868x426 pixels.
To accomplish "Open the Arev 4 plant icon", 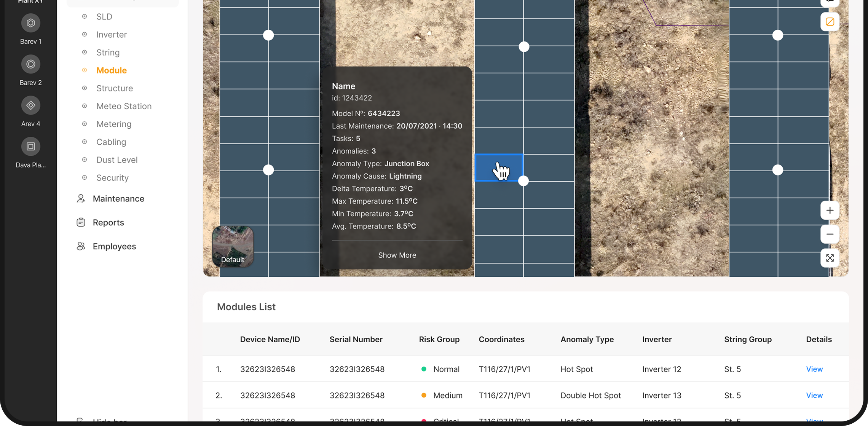I will [30, 105].
